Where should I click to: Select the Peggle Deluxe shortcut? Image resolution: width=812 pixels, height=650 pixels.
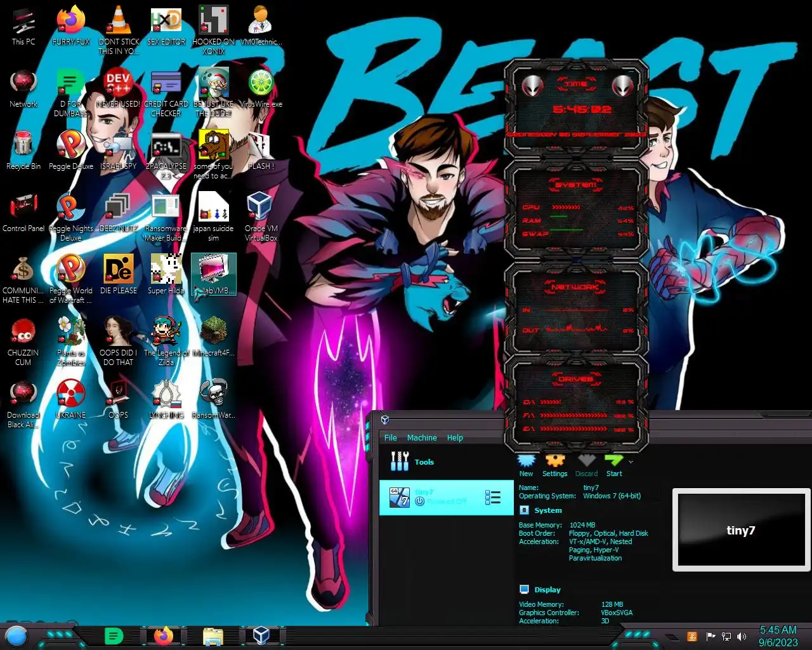71,151
